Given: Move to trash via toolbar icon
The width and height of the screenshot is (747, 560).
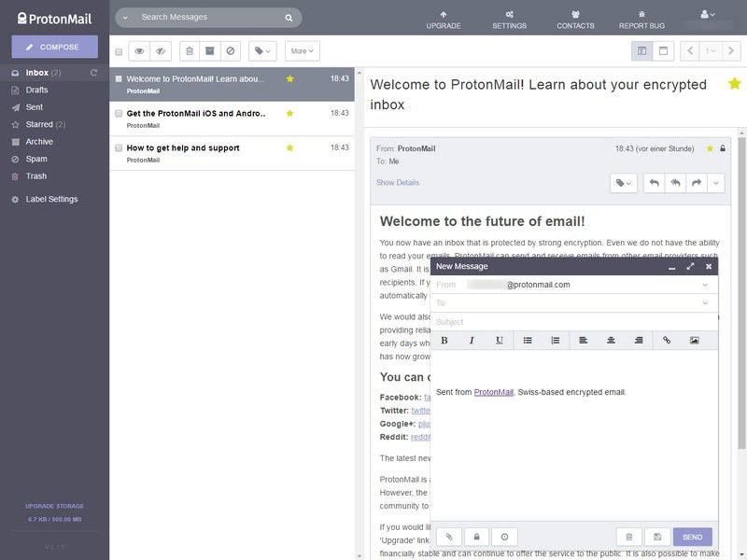Looking at the screenshot, I should click(x=190, y=51).
